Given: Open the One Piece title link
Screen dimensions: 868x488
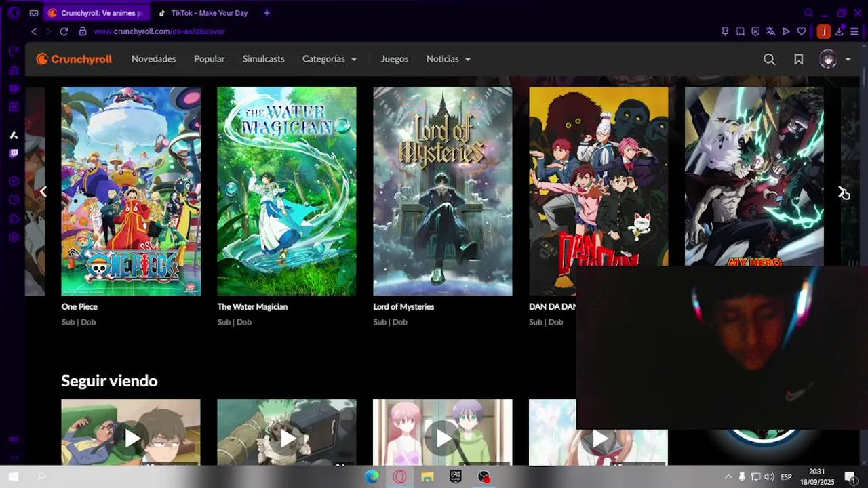Looking at the screenshot, I should [x=79, y=307].
